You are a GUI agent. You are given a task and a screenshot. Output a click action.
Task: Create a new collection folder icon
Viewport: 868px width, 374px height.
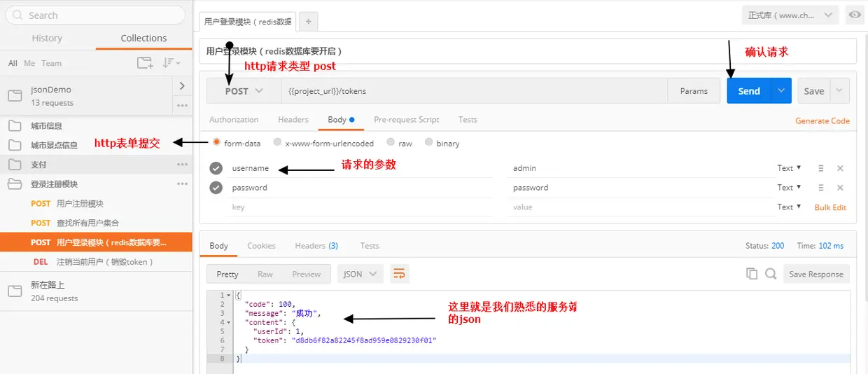145,63
